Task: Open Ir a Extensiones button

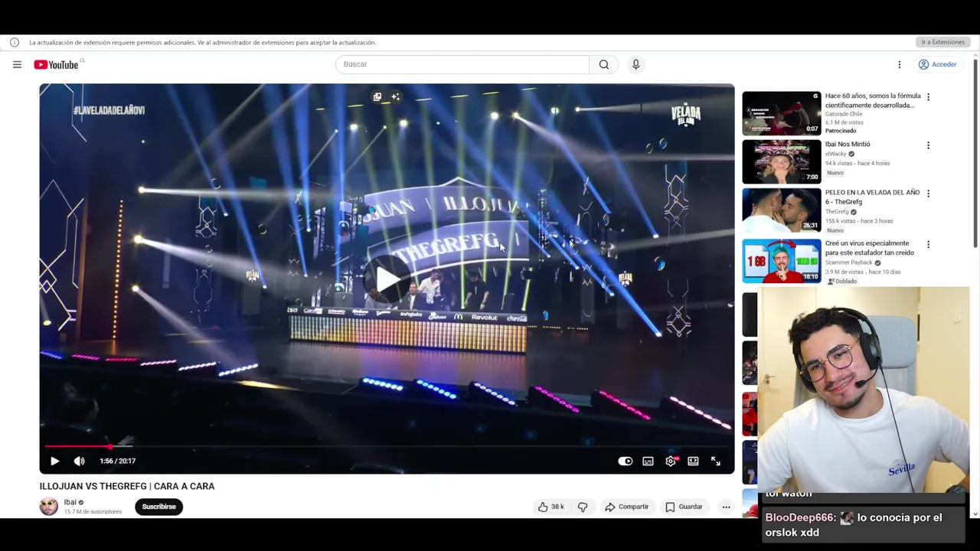Action: 942,42
